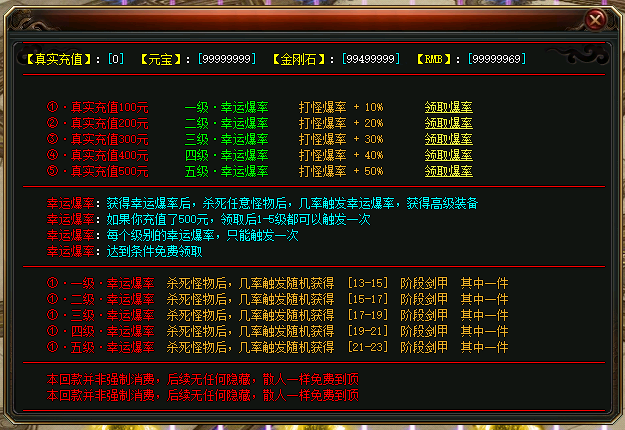
Task: Click the [13-15] stage range
Action: pyautogui.click(x=368, y=283)
